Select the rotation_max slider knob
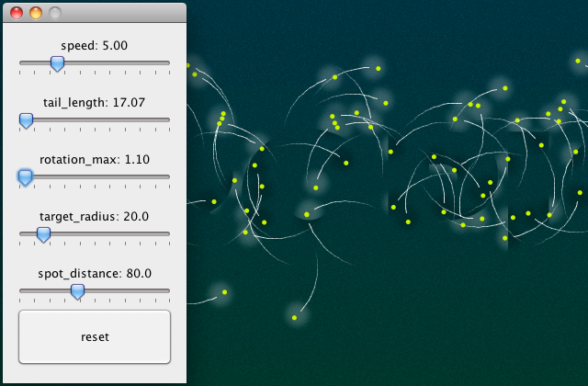The image size is (588, 386). 25,176
